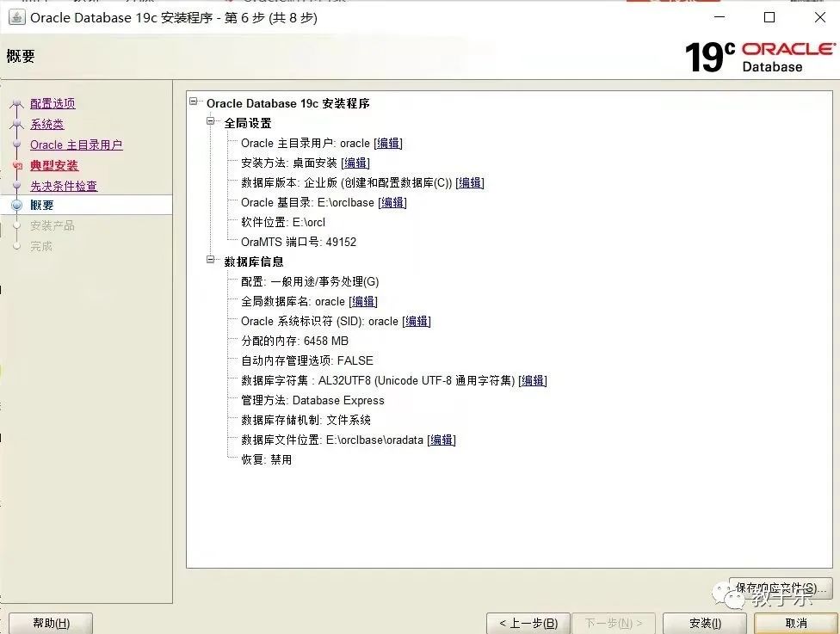Edit the Oracle 系统标识符 (SID)
This screenshot has width=840, height=634.
tap(417, 321)
